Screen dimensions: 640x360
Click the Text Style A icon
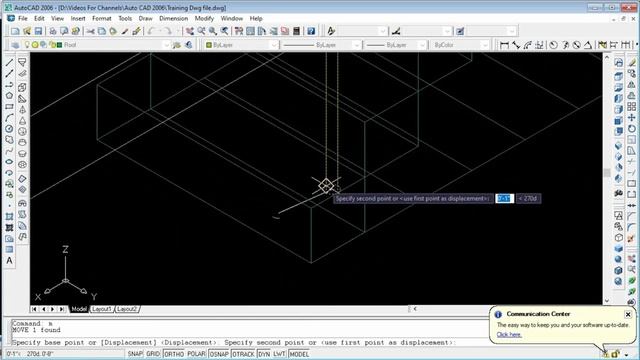click(x=331, y=31)
